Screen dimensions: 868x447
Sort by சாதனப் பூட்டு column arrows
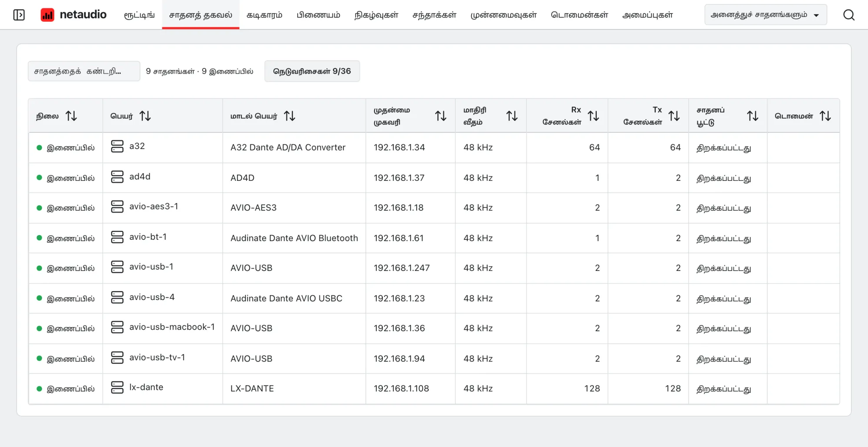[753, 116]
